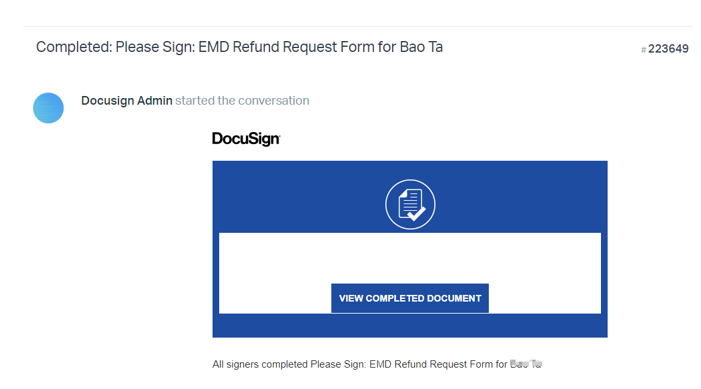Click the 'started the conversation' text
This screenshot has height=389, width=701.
tap(242, 101)
